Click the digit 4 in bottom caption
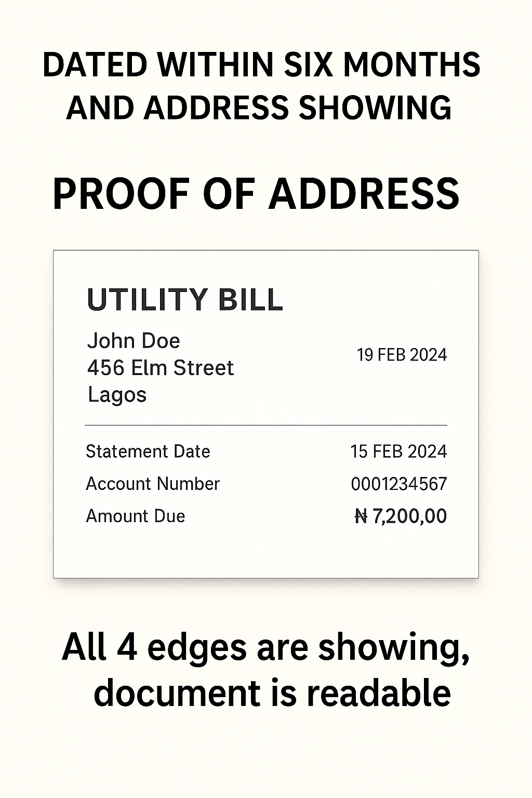Screen dimensions: 532x798 tap(126, 648)
